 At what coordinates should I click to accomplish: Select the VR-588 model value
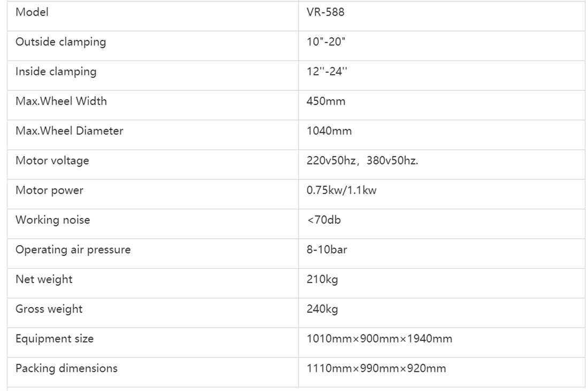(325, 12)
